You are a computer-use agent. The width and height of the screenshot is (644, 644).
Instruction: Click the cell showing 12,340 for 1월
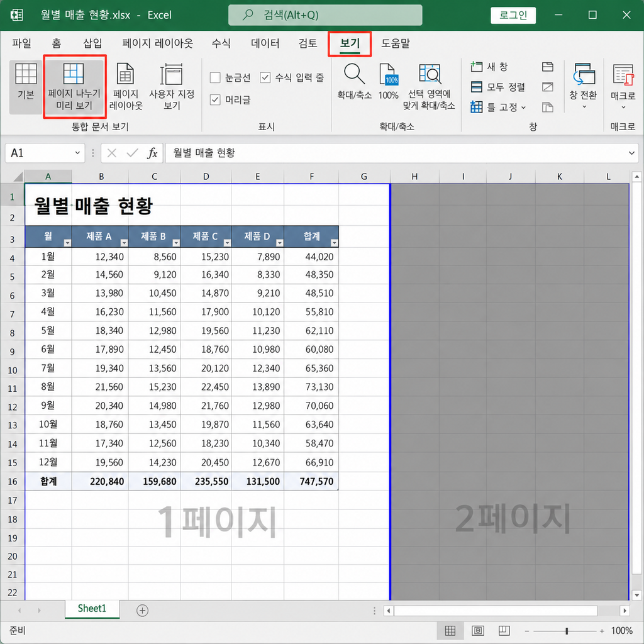(100, 257)
